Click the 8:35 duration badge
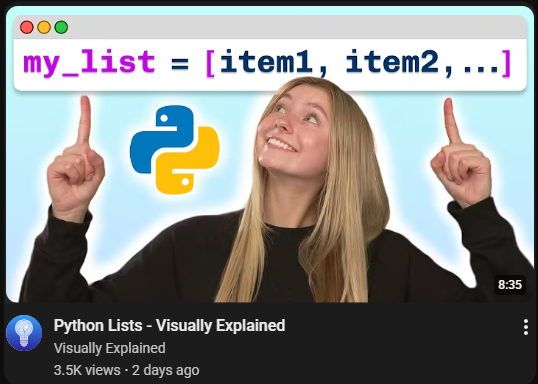Image resolution: width=538 pixels, height=384 pixels. coord(510,284)
